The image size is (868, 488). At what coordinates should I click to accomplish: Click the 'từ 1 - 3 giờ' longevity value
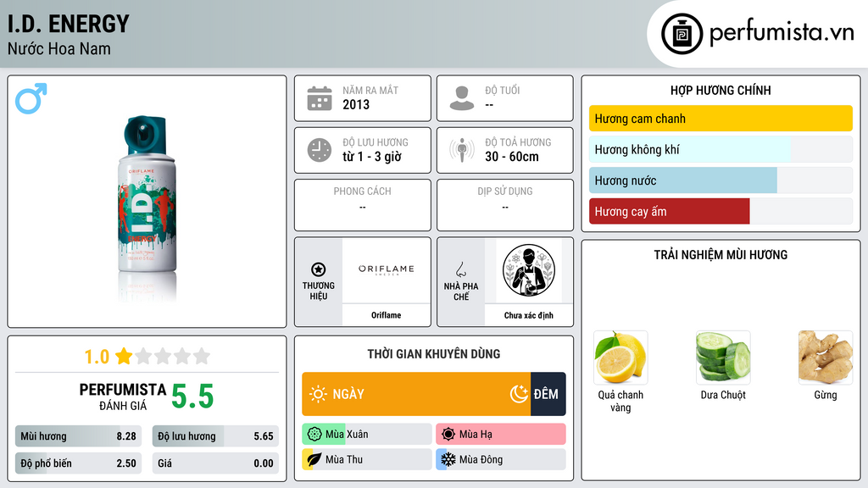pyautogui.click(x=371, y=157)
